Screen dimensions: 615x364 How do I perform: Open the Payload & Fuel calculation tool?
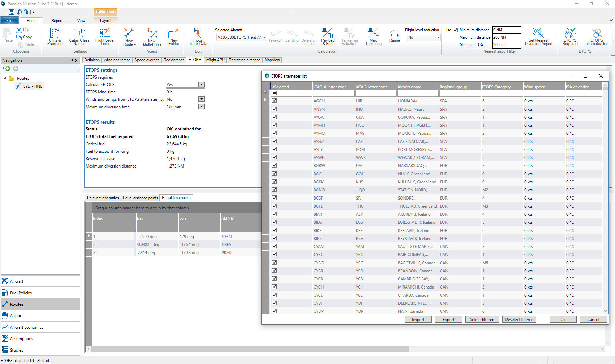click(327, 36)
